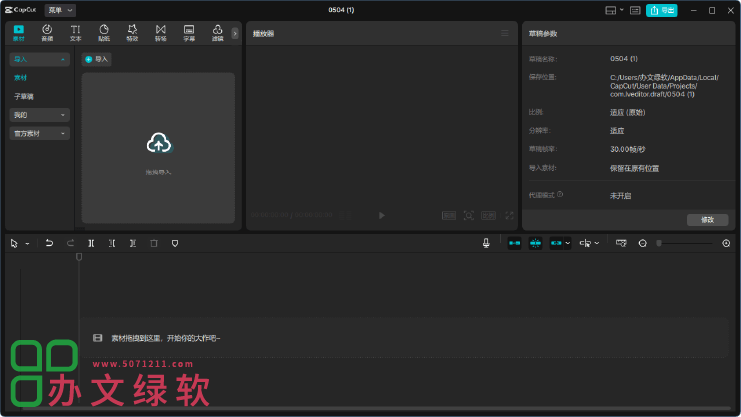The height and width of the screenshot is (417, 741).
Task: Open the 菜单 menu dropdown
Action: pos(60,10)
